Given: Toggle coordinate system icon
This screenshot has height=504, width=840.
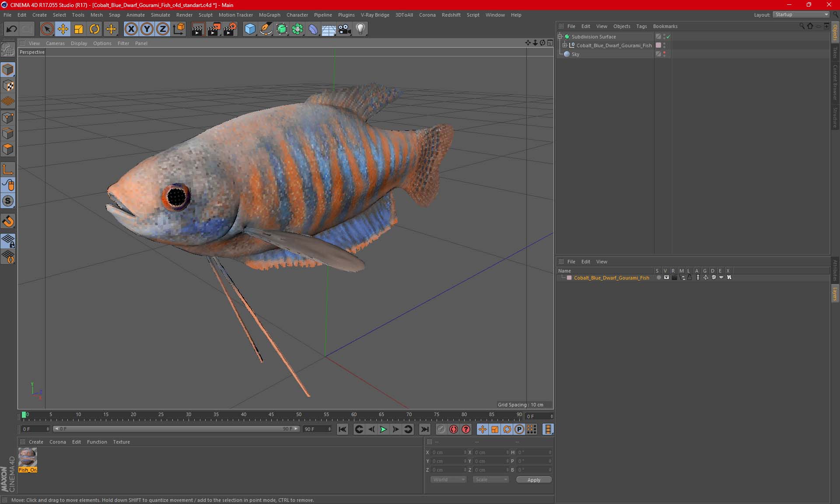Looking at the screenshot, I should coord(179,29).
